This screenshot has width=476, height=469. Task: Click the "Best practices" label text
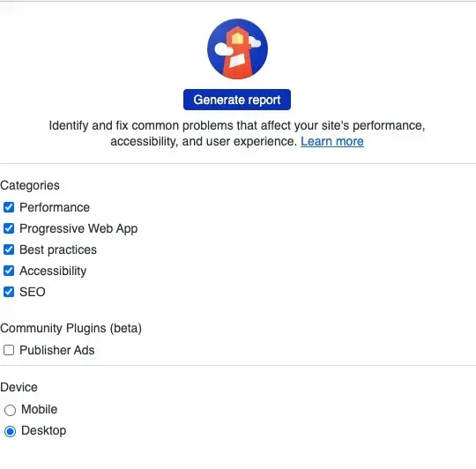tap(58, 249)
